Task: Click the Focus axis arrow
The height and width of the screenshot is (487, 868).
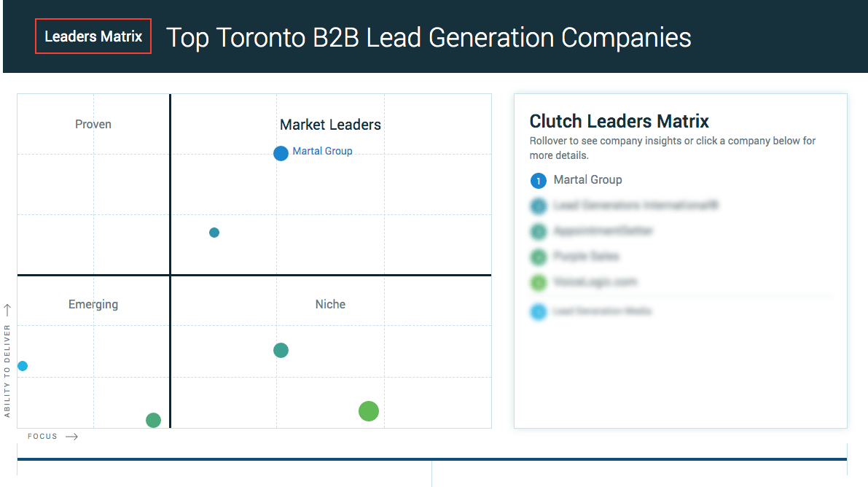Action: click(71, 437)
